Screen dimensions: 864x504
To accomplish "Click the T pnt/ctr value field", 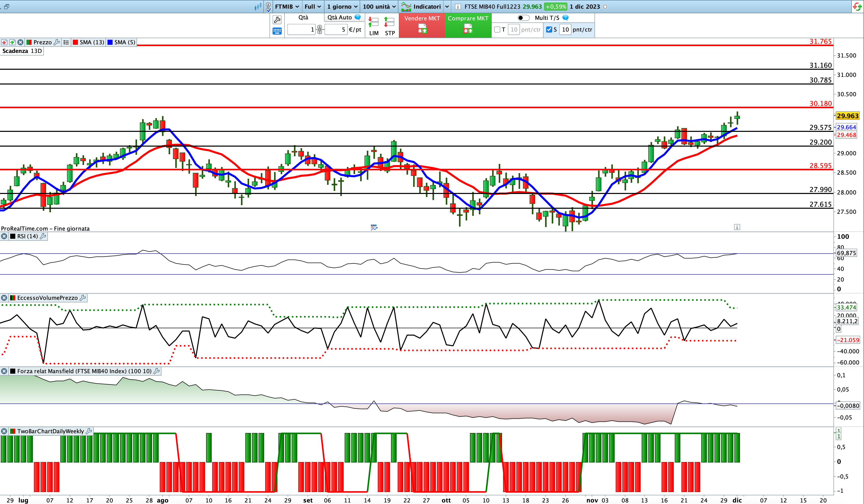I will [514, 30].
